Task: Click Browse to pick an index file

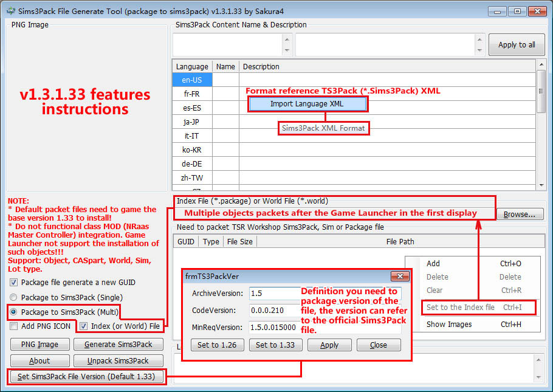Action: pyautogui.click(x=519, y=214)
